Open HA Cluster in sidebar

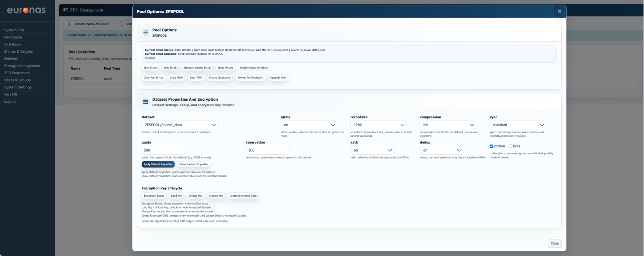(x=13, y=37)
